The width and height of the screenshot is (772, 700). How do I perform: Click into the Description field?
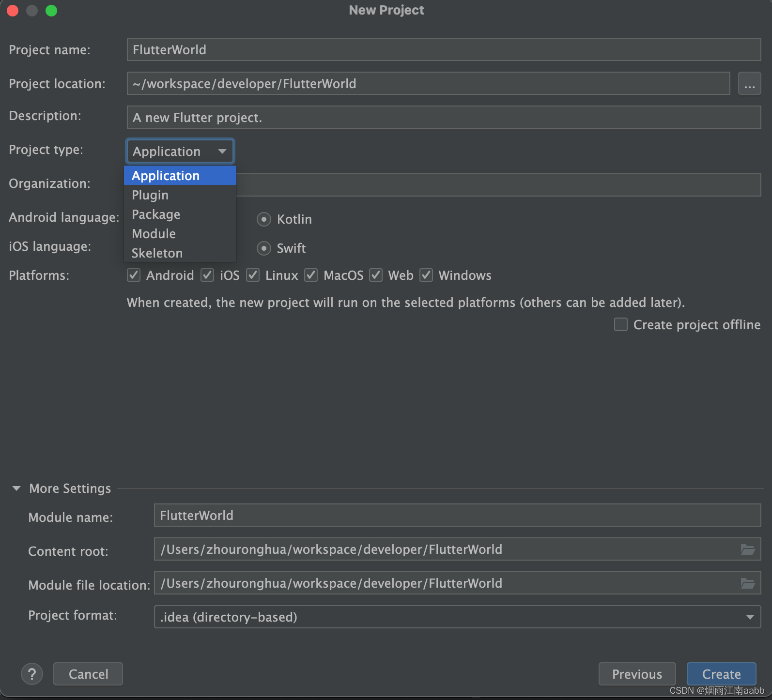(444, 118)
